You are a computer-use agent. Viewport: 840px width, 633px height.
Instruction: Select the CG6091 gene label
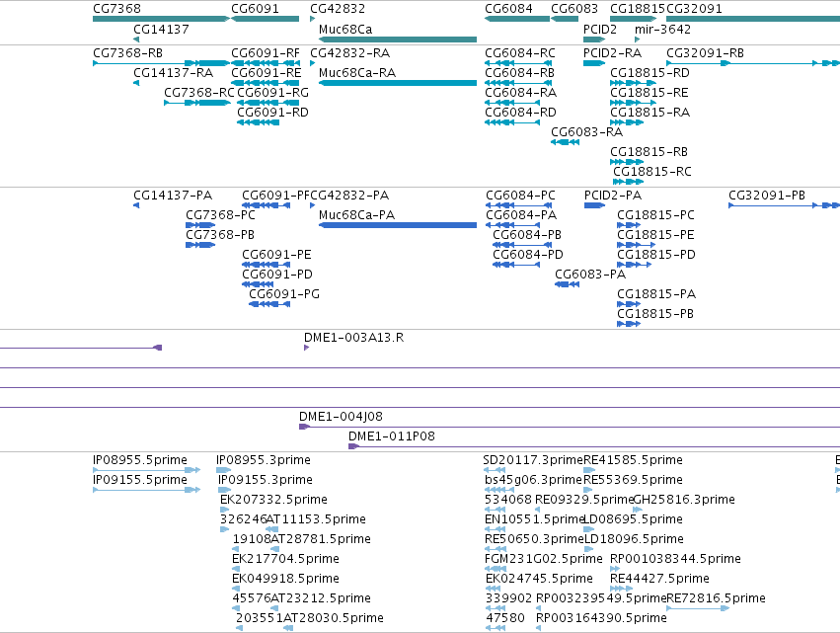(x=255, y=9)
